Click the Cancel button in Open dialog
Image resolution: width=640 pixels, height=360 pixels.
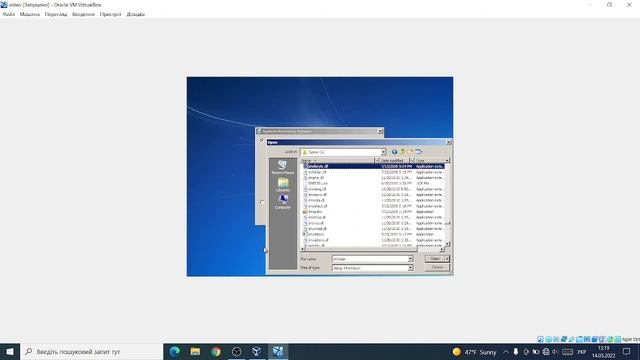(437, 267)
